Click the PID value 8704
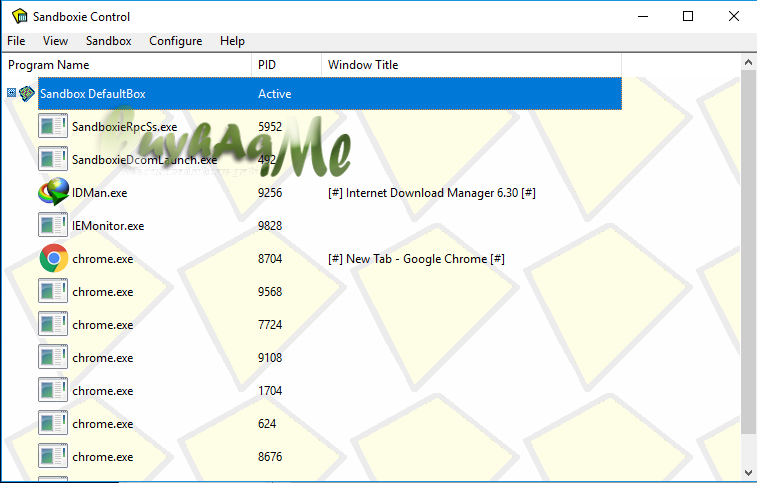 (x=270, y=258)
